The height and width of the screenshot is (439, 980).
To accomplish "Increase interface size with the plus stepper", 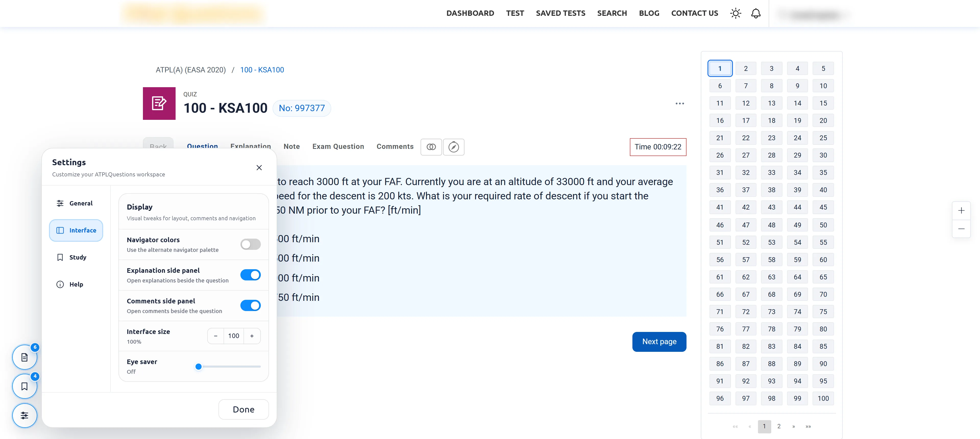I will 252,336.
